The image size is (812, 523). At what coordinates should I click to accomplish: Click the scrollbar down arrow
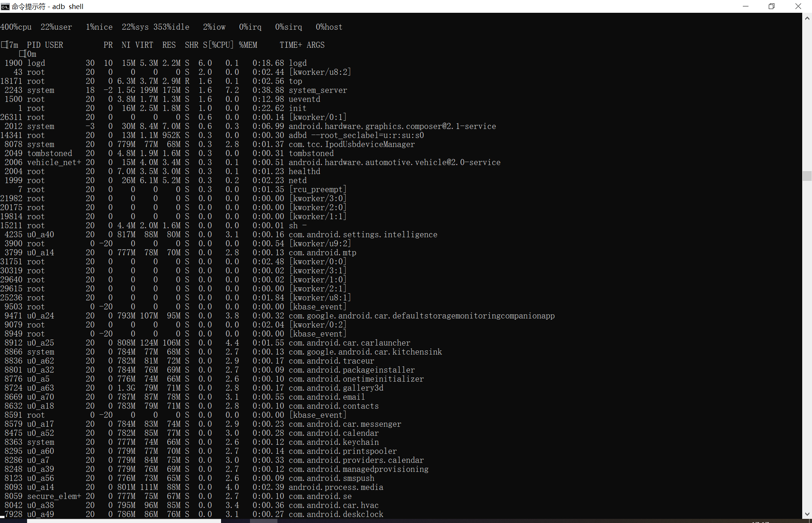(807, 514)
